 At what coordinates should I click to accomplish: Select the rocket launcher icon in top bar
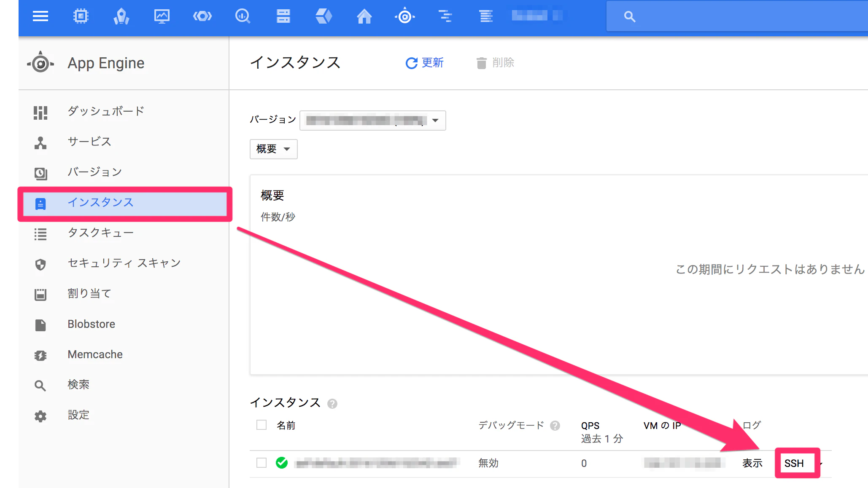(121, 16)
